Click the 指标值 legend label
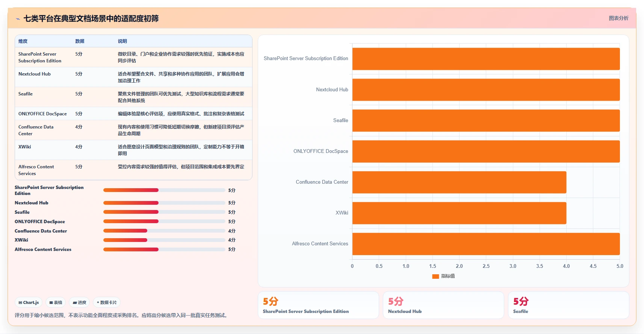The height and width of the screenshot is (334, 644). (x=448, y=276)
